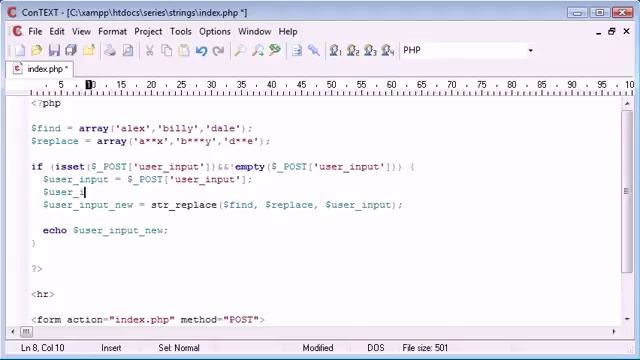Click the '<hr>' tag line
The image size is (640, 360).
tap(43, 294)
